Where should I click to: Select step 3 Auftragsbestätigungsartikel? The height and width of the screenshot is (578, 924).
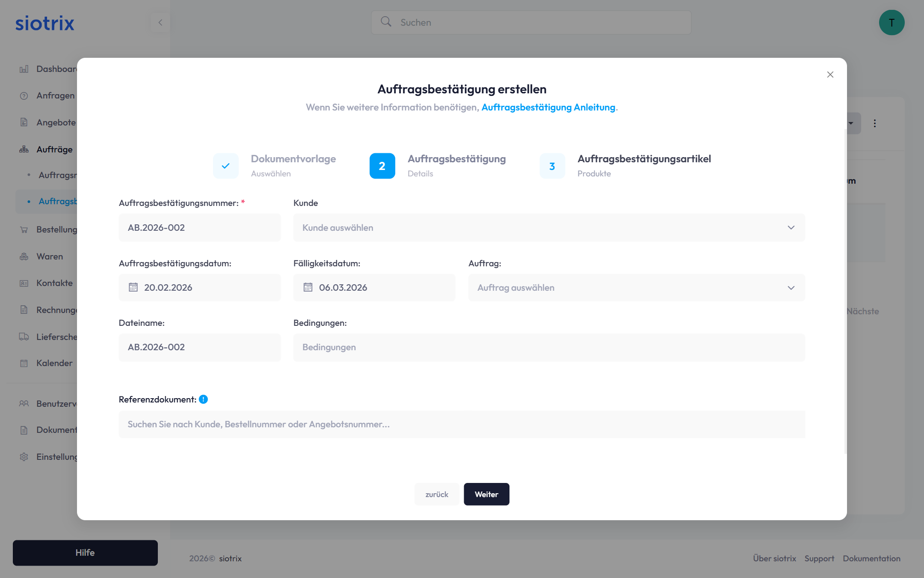(x=552, y=166)
